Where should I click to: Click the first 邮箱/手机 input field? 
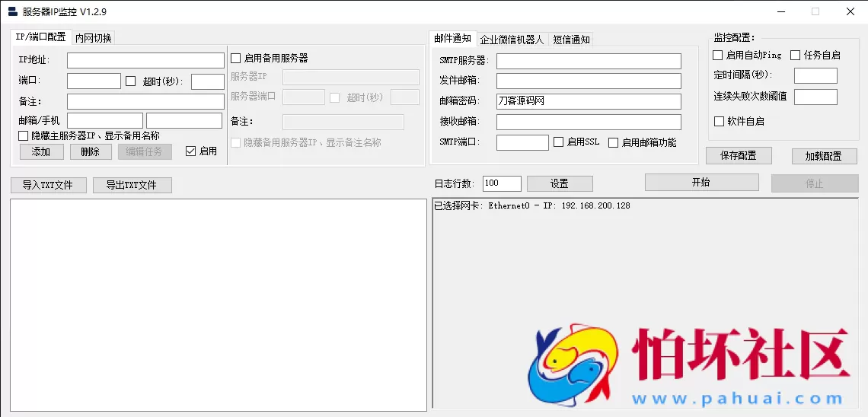tap(105, 120)
